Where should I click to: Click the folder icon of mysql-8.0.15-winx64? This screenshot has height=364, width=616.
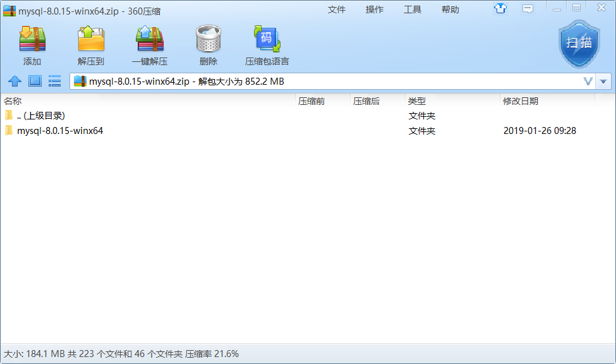[9, 130]
